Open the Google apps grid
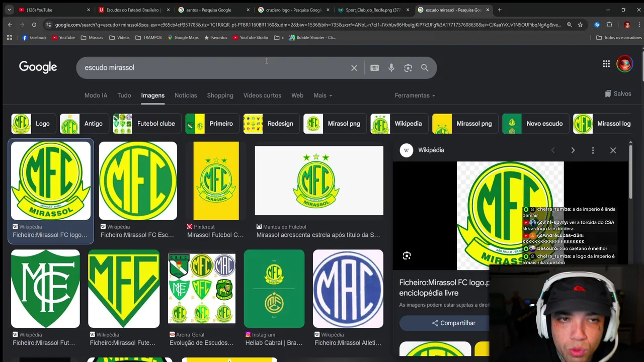 [x=606, y=64]
